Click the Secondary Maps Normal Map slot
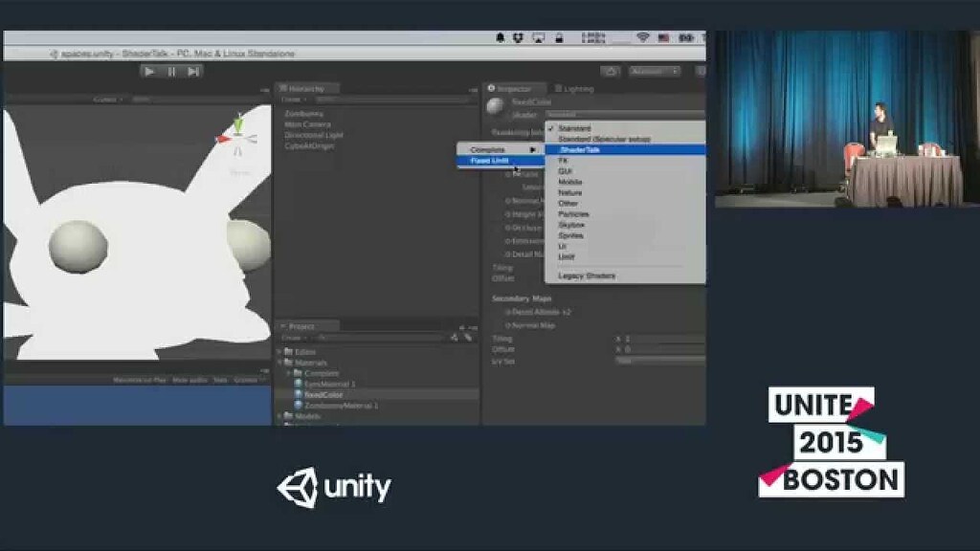 coord(530,325)
